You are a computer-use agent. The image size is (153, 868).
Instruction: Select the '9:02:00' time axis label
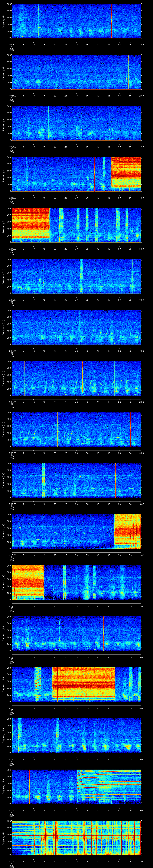[x=12, y=147]
